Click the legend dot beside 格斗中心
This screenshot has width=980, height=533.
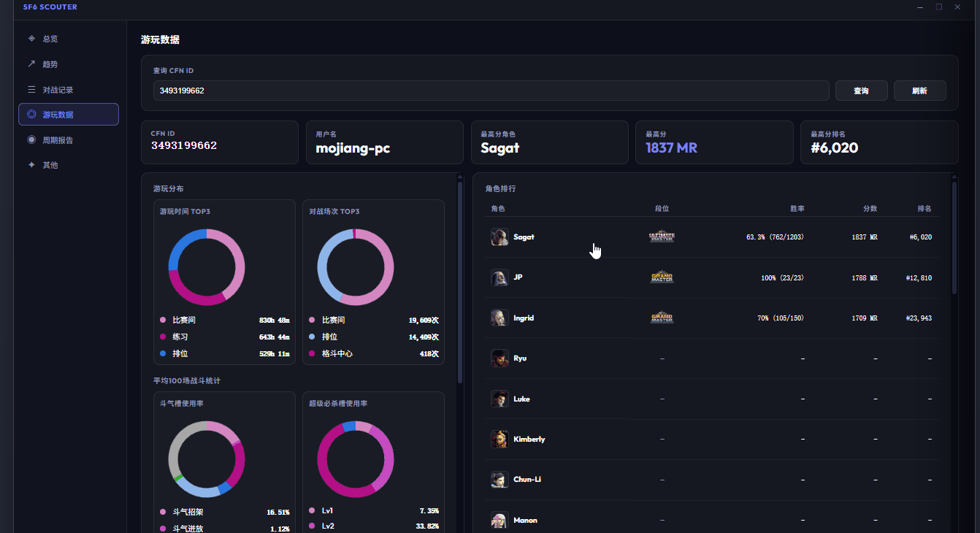click(312, 354)
